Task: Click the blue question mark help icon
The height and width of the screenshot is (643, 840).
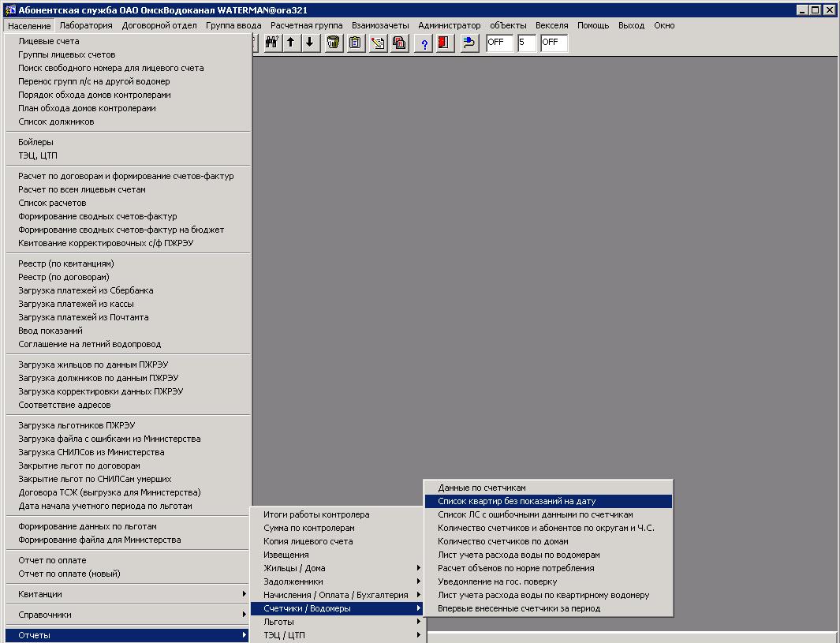Action: coord(424,43)
